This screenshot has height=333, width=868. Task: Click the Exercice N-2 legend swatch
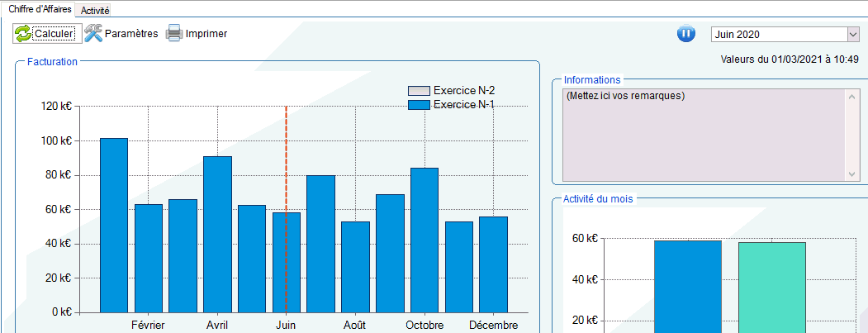pos(419,91)
